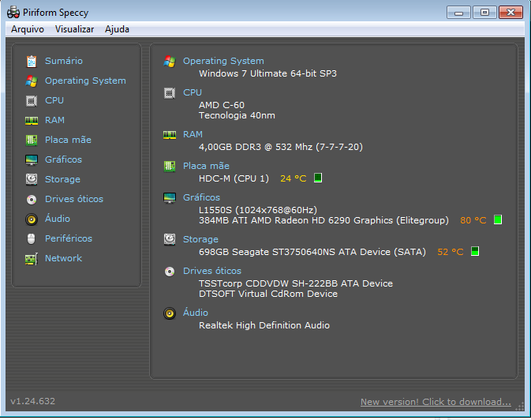This screenshot has height=420, width=531.
Task: Click the Periféricos mouse icon in sidebar
Action: click(x=31, y=238)
